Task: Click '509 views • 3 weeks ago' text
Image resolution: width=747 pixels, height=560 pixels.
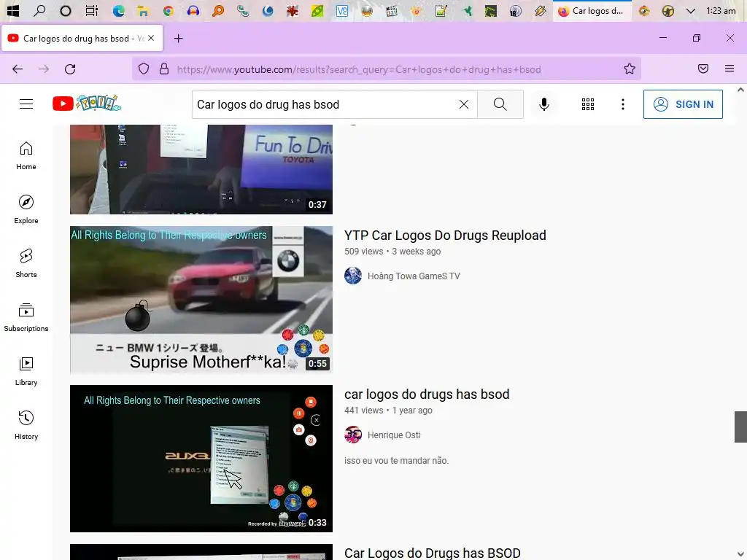Action: tap(392, 252)
